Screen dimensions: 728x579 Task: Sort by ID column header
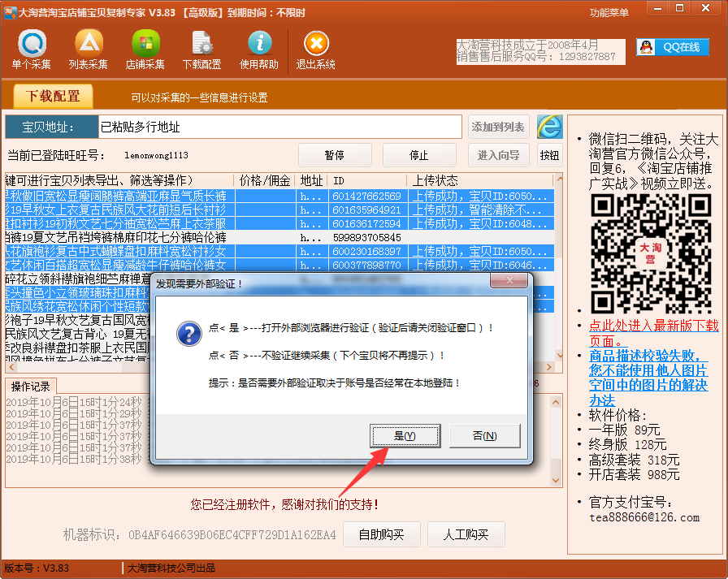[367, 180]
